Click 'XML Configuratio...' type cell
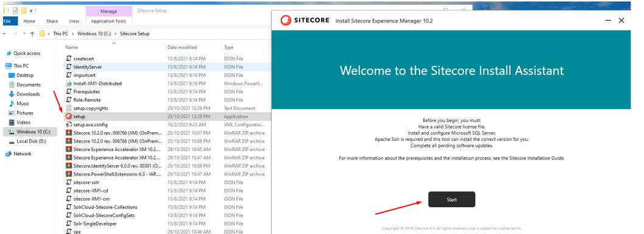Viewport: 644px width, 234px height. tap(244, 124)
